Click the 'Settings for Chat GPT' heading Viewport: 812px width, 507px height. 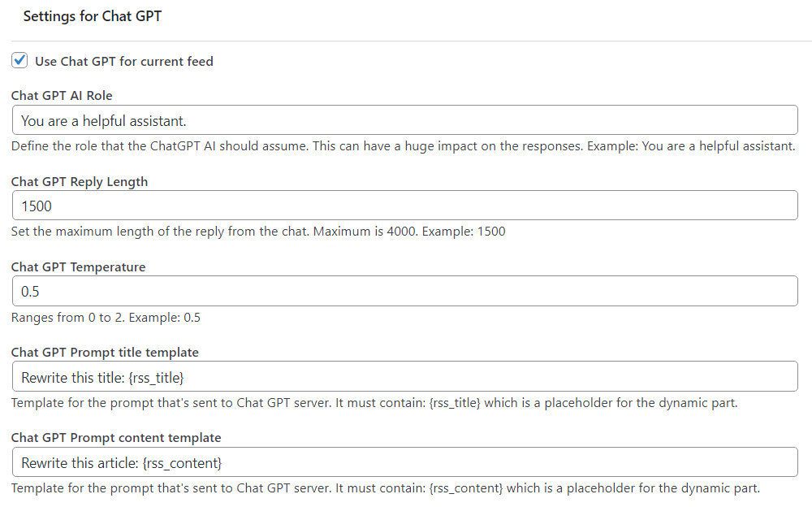92,15
